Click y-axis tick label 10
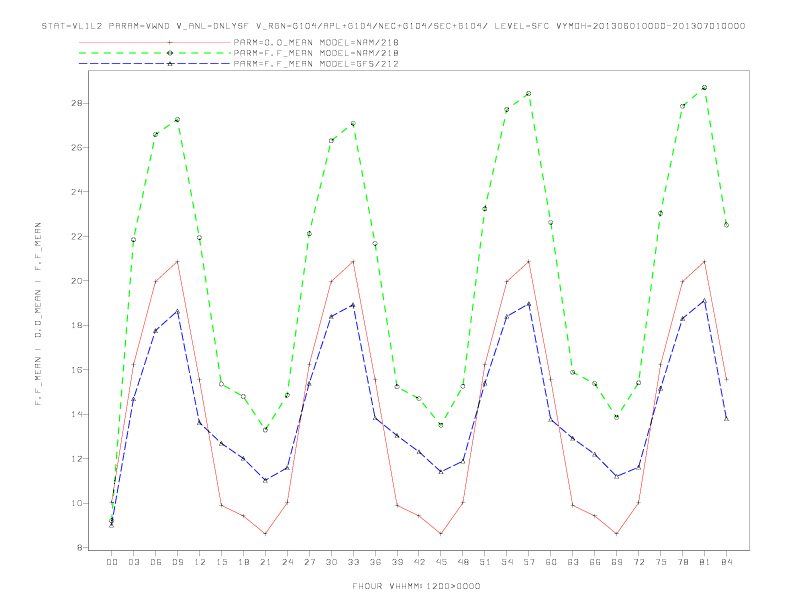The width and height of the screenshot is (792, 612). pos(78,503)
